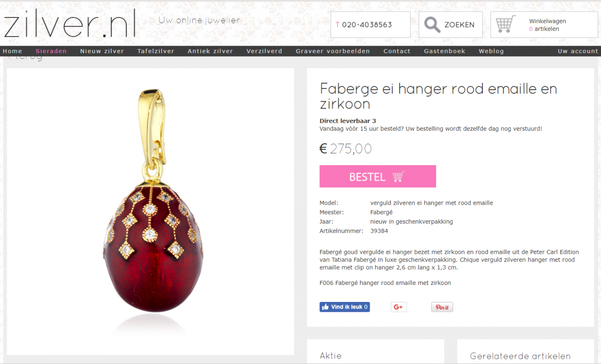Open the Gastenboek page
Screen dimensions: 601x364
tap(445, 51)
